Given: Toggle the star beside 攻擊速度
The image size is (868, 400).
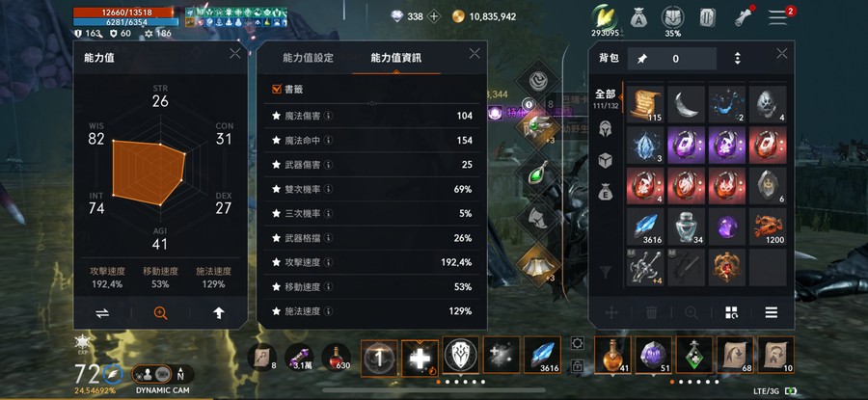Looking at the screenshot, I should 276,262.
